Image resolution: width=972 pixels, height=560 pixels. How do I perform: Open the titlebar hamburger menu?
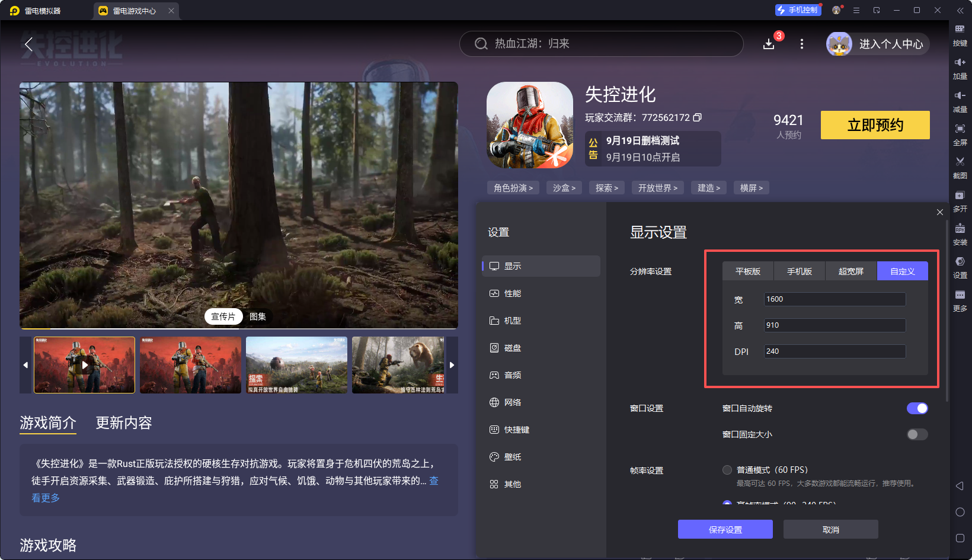pos(856,10)
